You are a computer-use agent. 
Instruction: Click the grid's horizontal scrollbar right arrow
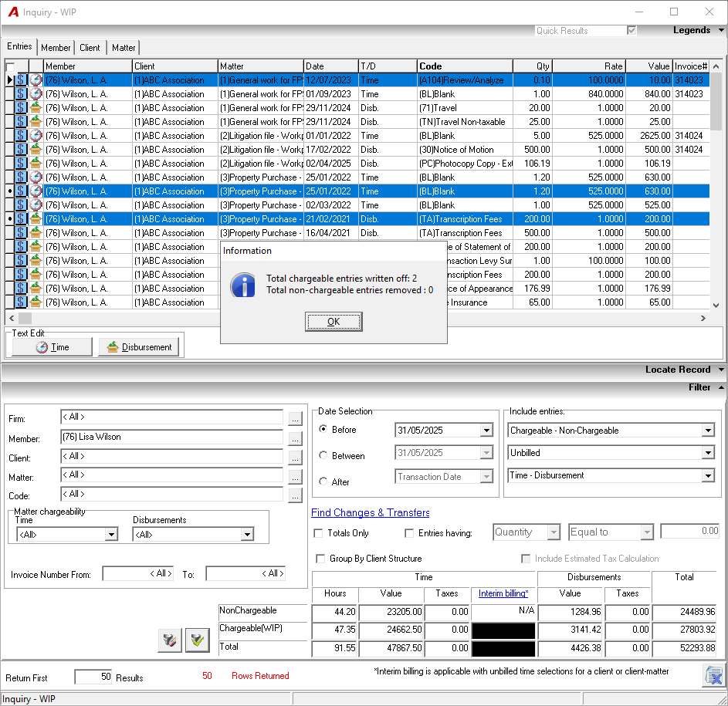click(703, 319)
